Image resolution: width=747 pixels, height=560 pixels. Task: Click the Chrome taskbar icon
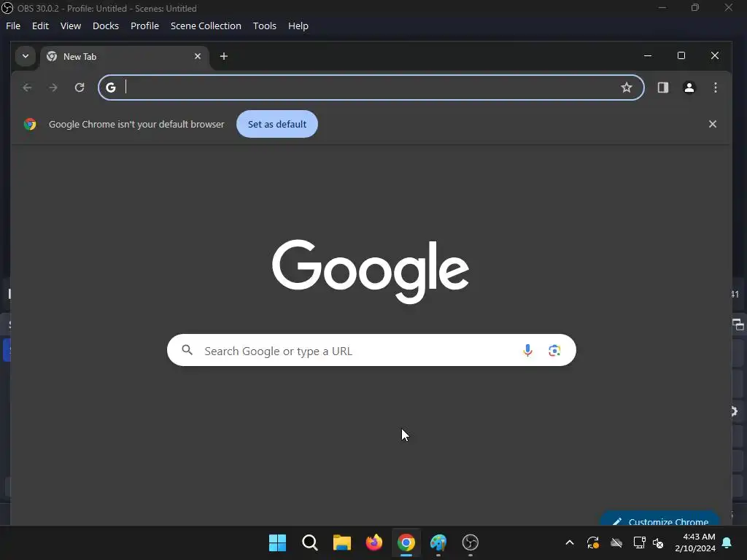point(406,542)
